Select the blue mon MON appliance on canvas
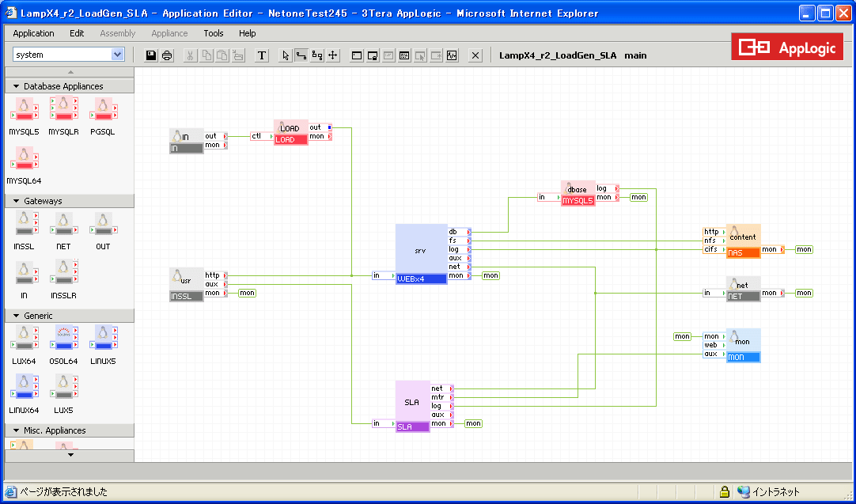Image resolution: width=856 pixels, height=504 pixels. point(743,345)
